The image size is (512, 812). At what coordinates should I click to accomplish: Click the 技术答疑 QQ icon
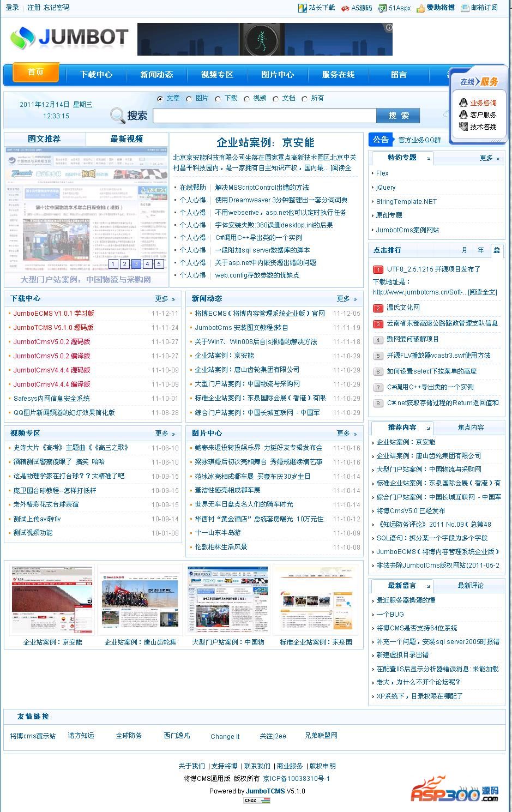point(463,127)
